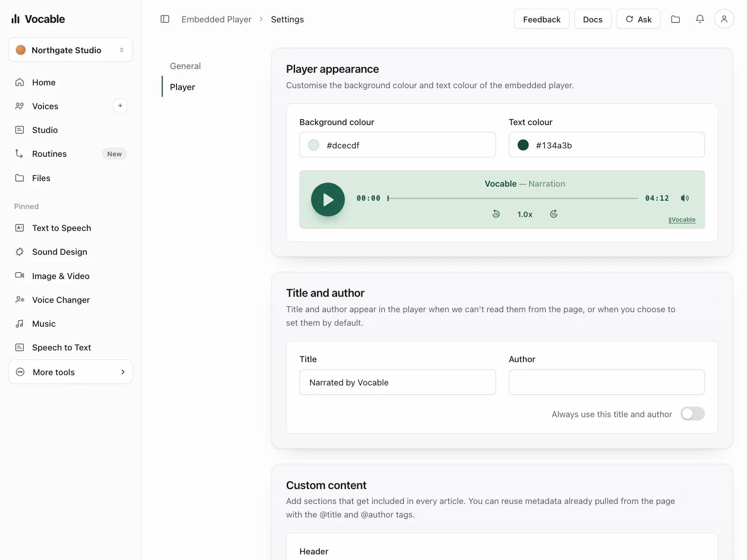Click the New badge on Routines
The height and width of the screenshot is (560, 747).
click(114, 154)
